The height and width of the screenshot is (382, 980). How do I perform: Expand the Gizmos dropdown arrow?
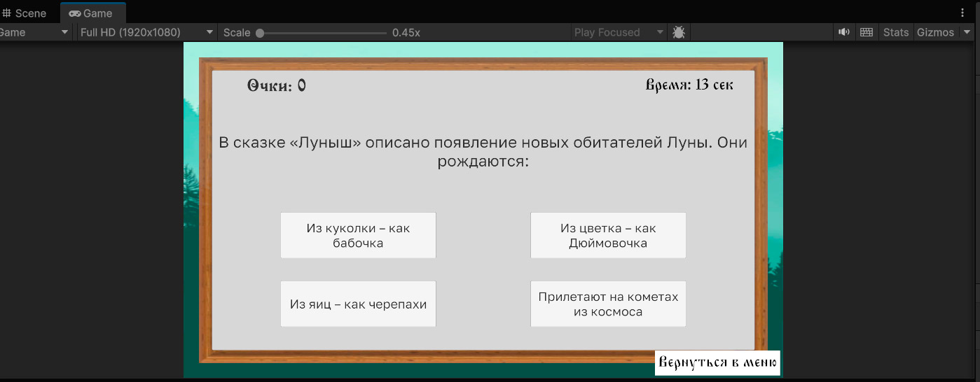967,32
